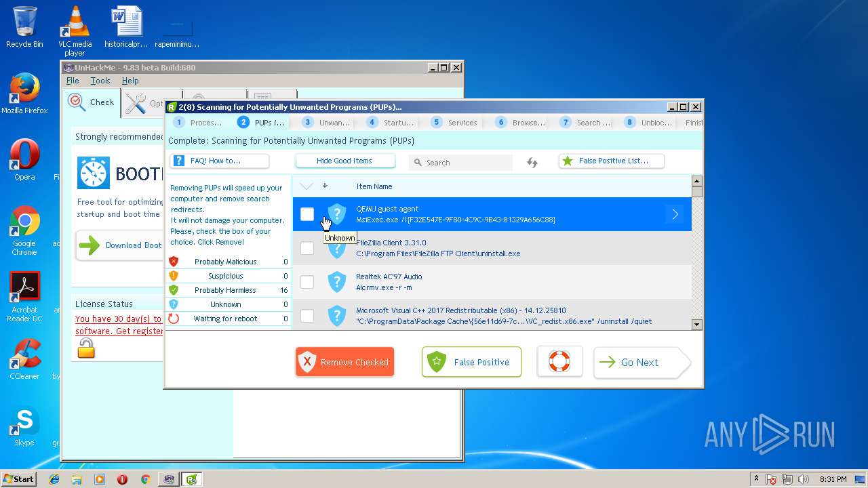Click the sort arrow in list header
The image size is (868, 488).
[325, 186]
